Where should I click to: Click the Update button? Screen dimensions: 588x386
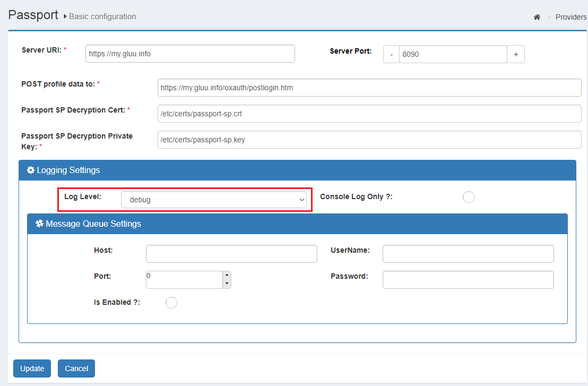pyautogui.click(x=32, y=368)
